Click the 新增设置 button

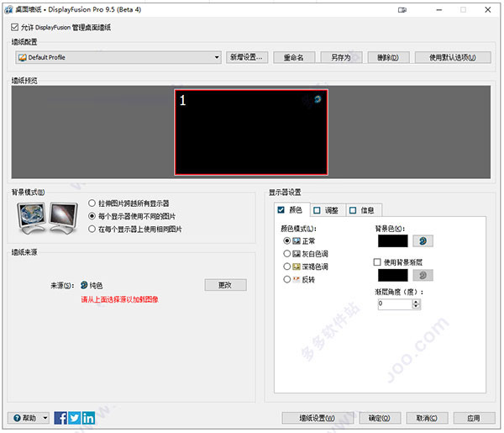[x=247, y=57]
